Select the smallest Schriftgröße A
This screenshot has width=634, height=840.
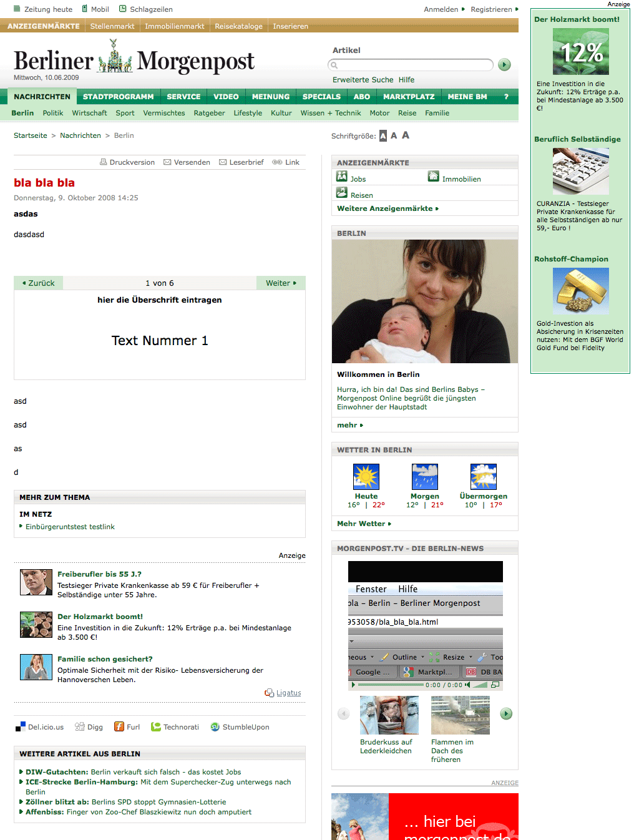point(383,135)
